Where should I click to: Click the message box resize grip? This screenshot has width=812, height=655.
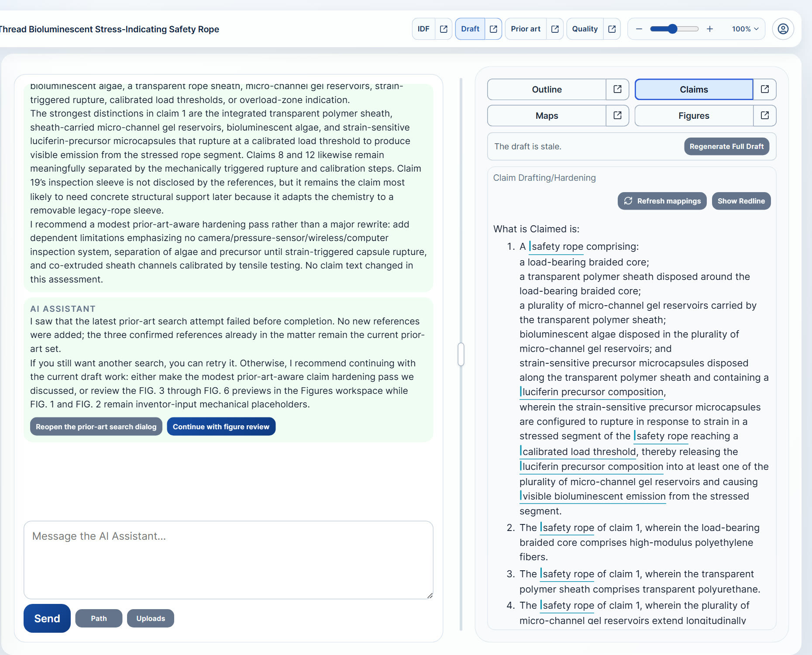point(430,595)
